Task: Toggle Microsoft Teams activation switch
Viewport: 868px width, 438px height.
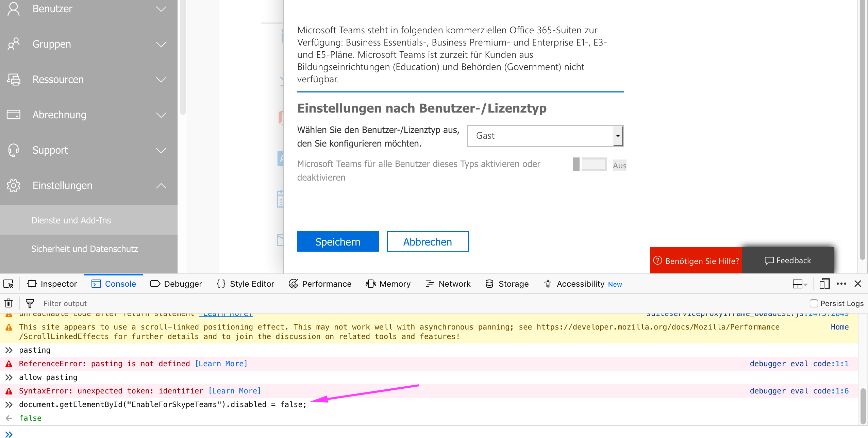Action: [x=589, y=164]
